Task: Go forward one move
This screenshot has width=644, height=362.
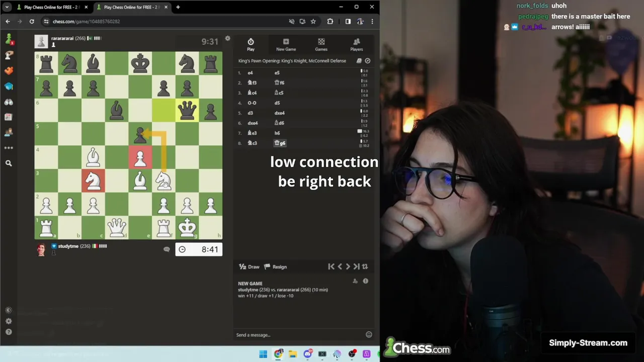Action: (348, 266)
